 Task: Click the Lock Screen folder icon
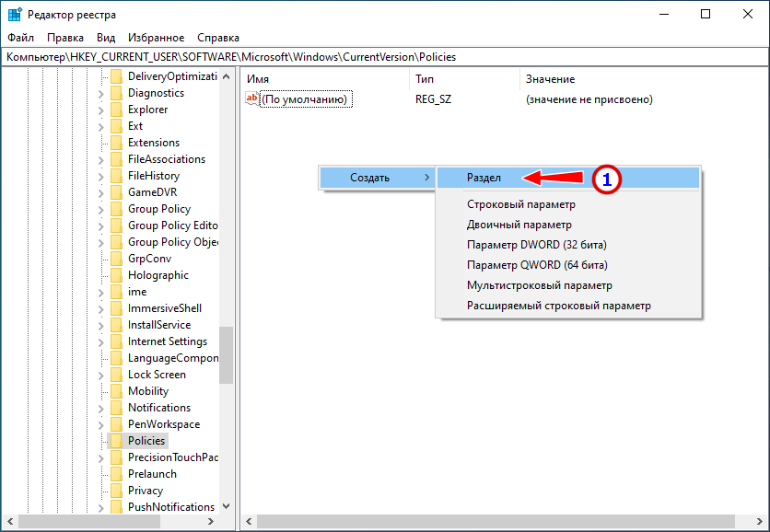pyautogui.click(x=116, y=376)
